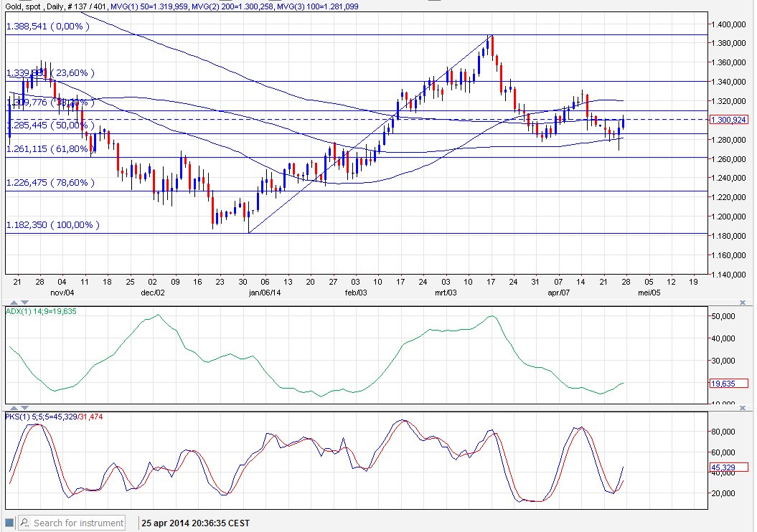This screenshot has width=757, height=532.
Task: Click the magnifier search icon
Action: (24, 523)
